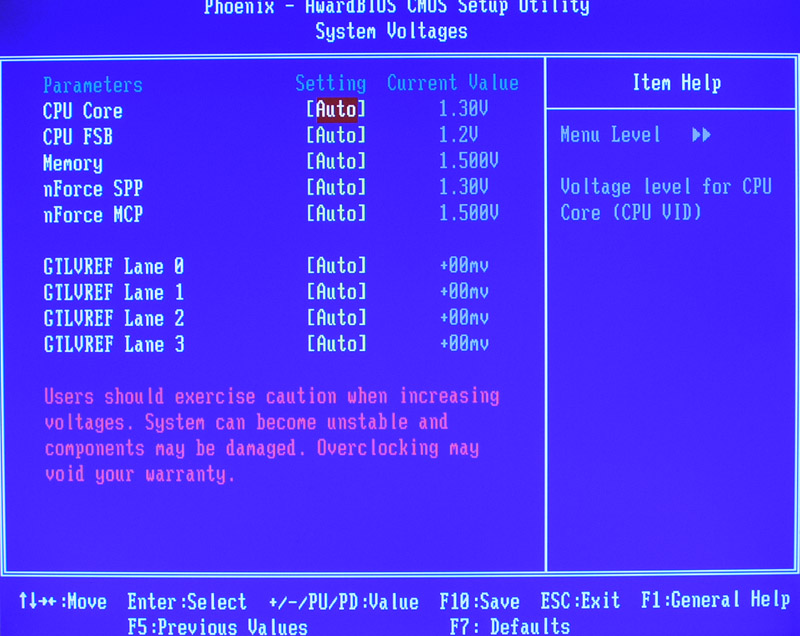
Task: Click the CPU Core parameter label
Action: (83, 111)
